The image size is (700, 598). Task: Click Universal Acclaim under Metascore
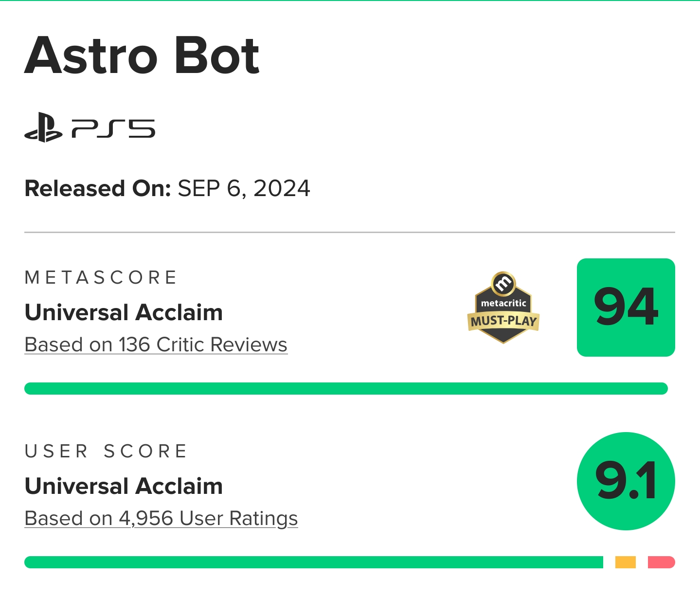click(124, 312)
